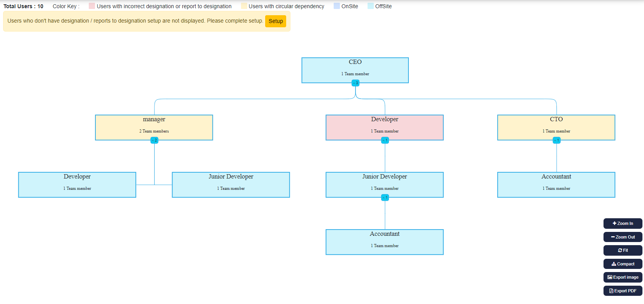Click the Zoom In button
The height and width of the screenshot is (304, 644).
pos(623,223)
